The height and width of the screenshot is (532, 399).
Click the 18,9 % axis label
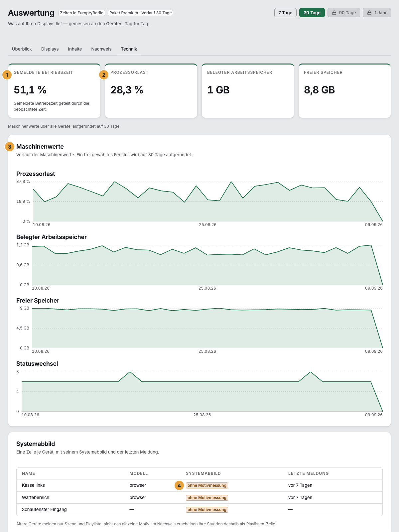tap(23, 201)
